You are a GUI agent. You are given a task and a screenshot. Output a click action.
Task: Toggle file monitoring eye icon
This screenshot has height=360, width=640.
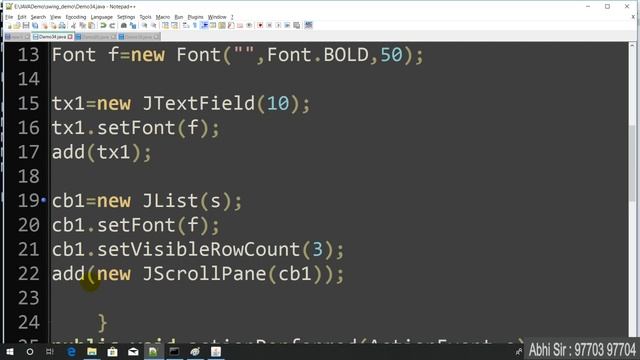[x=249, y=25]
